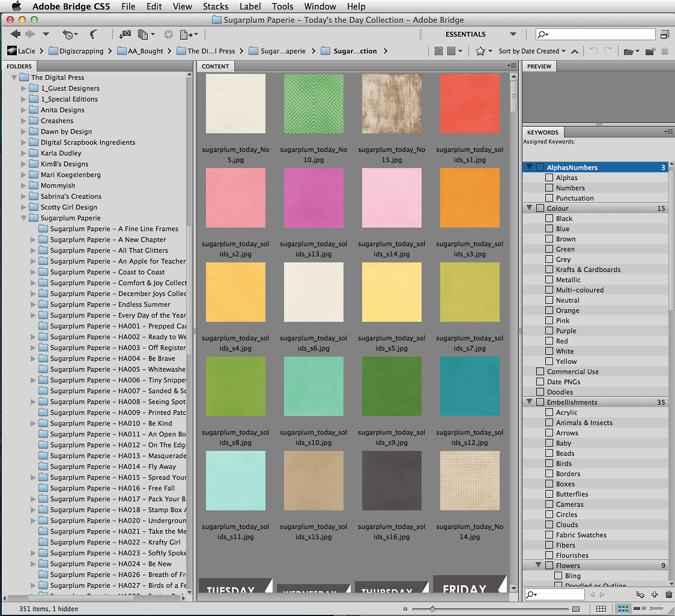Click the Open in Camera Raw aperture icon
Screen dimensions: 675x616
tap(168, 34)
